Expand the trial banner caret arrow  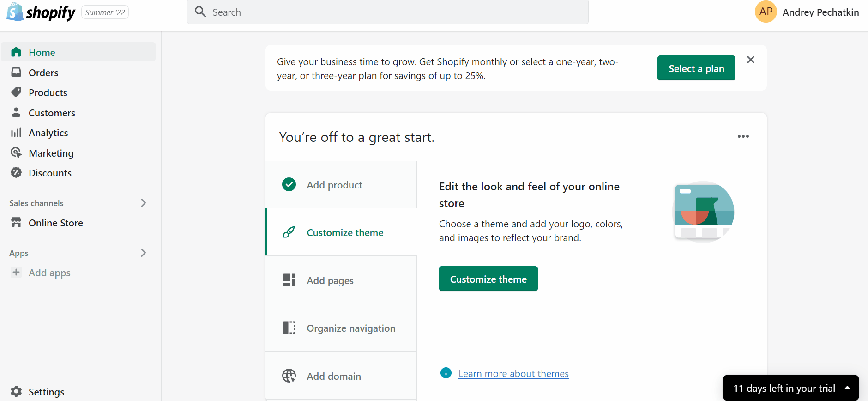[847, 388]
